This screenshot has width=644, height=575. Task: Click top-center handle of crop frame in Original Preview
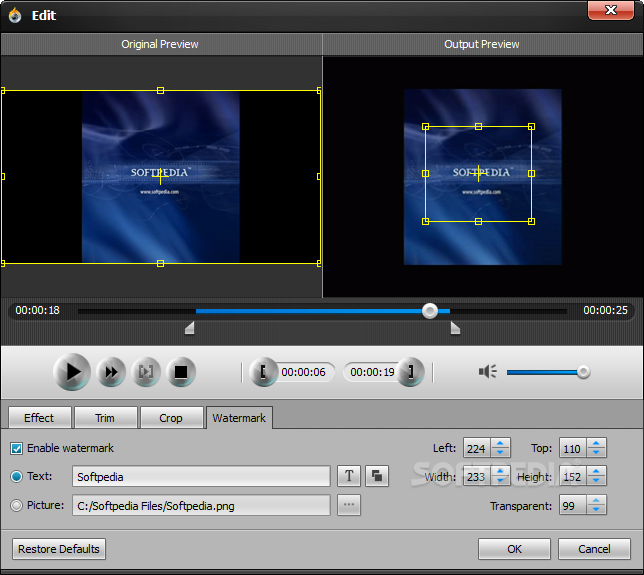[x=161, y=90]
